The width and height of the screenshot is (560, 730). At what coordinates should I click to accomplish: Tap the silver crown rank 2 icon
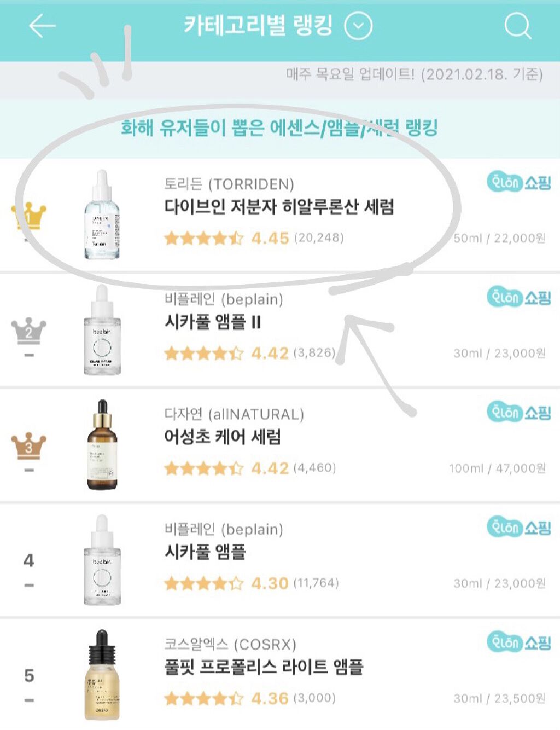click(x=29, y=331)
